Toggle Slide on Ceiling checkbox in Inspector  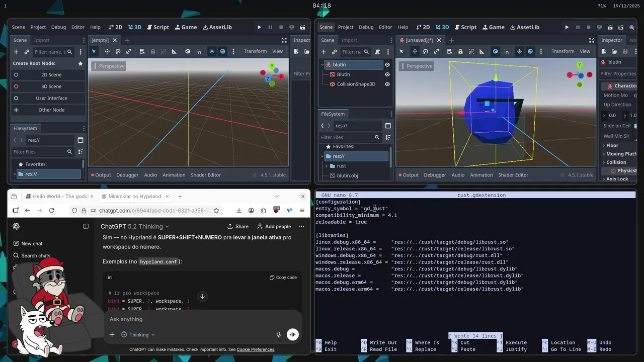pyautogui.click(x=635, y=126)
